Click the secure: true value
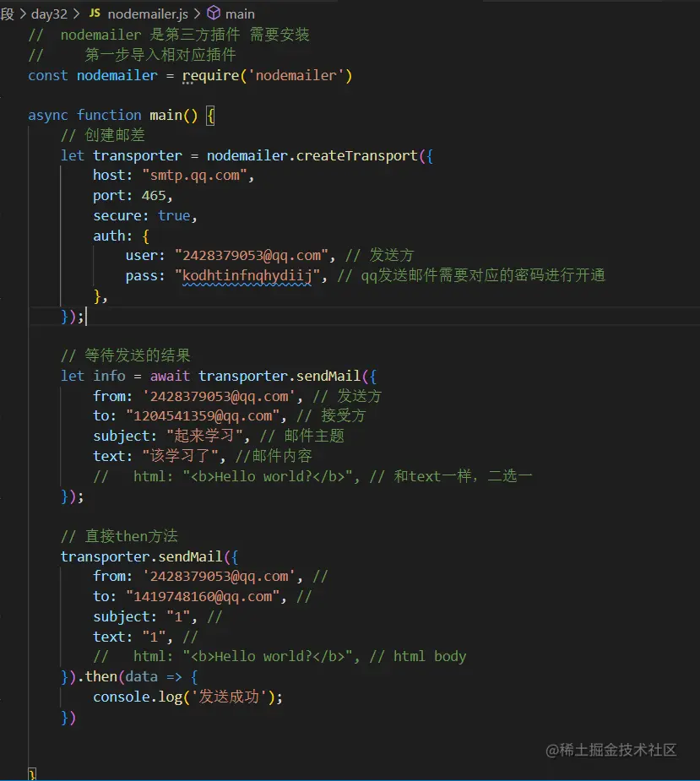This screenshot has width=700, height=781. tap(175, 215)
